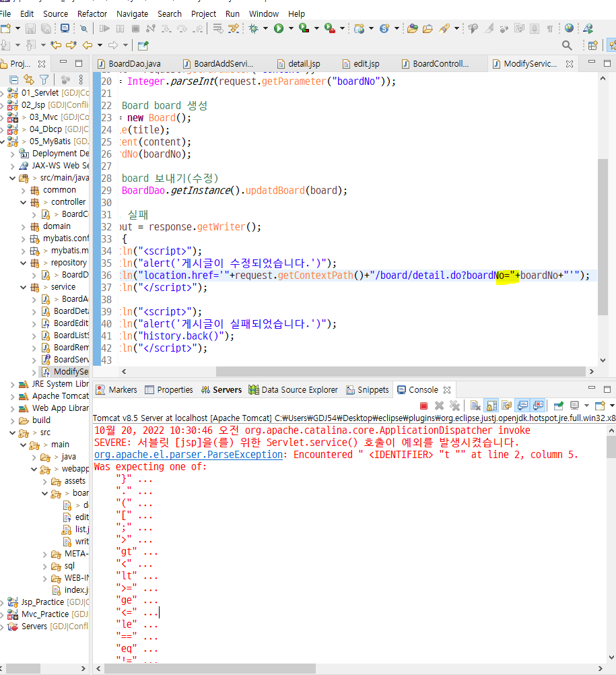Viewport: 616px width, 675px height.
Task: Click Back navigation yellow arrow
Action: click(x=88, y=44)
